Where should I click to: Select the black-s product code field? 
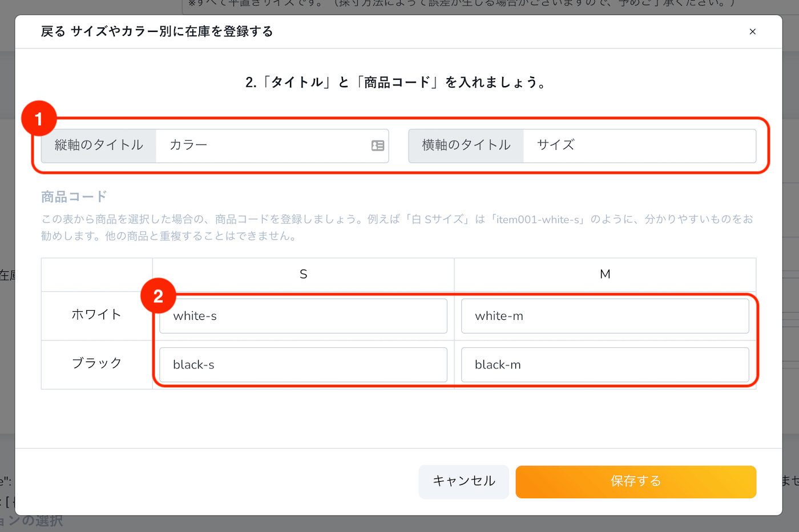(x=303, y=365)
